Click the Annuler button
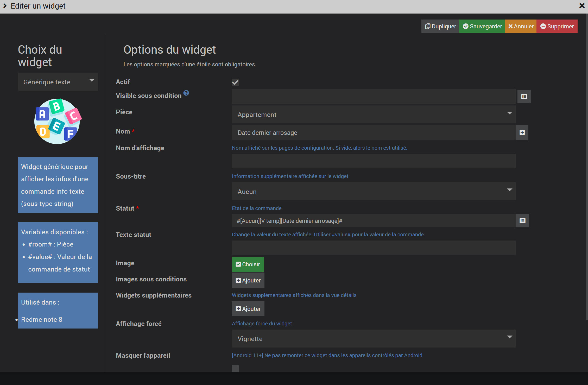 click(521, 26)
